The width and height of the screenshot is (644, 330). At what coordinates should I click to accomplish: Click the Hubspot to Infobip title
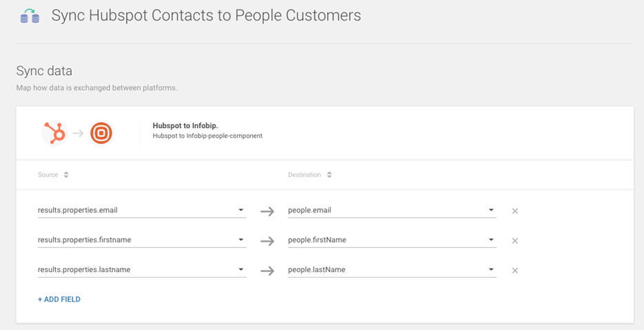click(x=185, y=126)
